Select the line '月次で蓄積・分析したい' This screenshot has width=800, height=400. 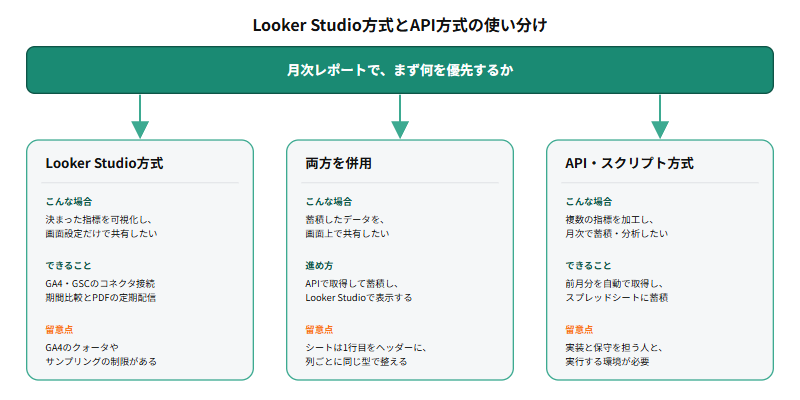tap(617, 234)
